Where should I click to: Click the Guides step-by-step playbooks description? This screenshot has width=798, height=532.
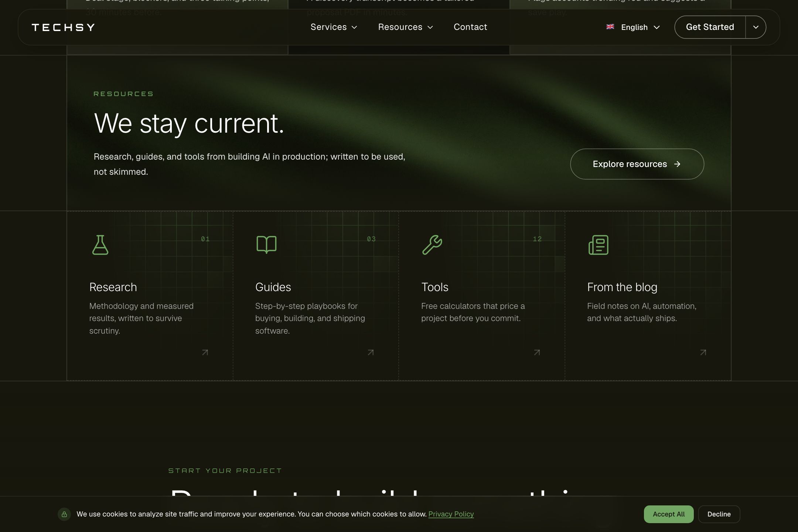click(310, 318)
